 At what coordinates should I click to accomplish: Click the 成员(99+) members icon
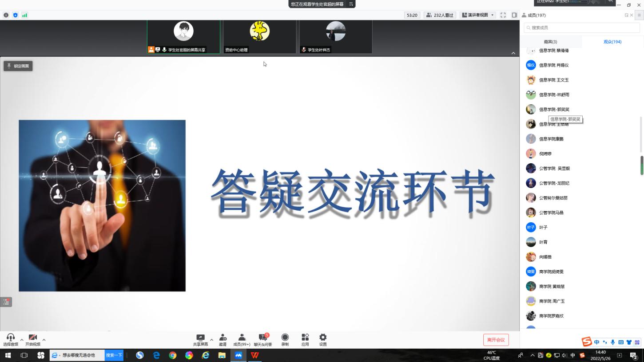[242, 339]
